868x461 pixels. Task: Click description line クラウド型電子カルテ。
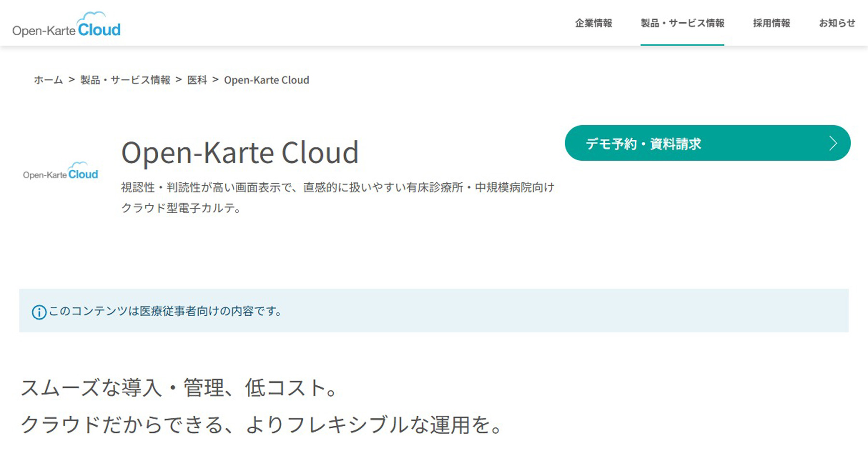[181, 208]
